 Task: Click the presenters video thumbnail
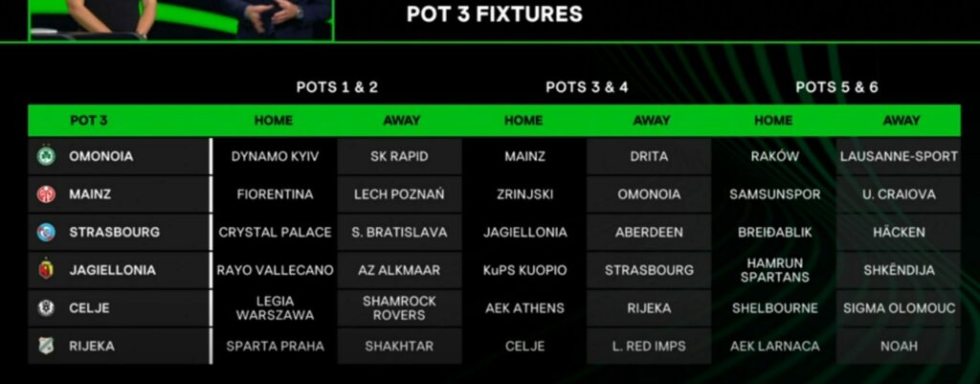(x=182, y=19)
